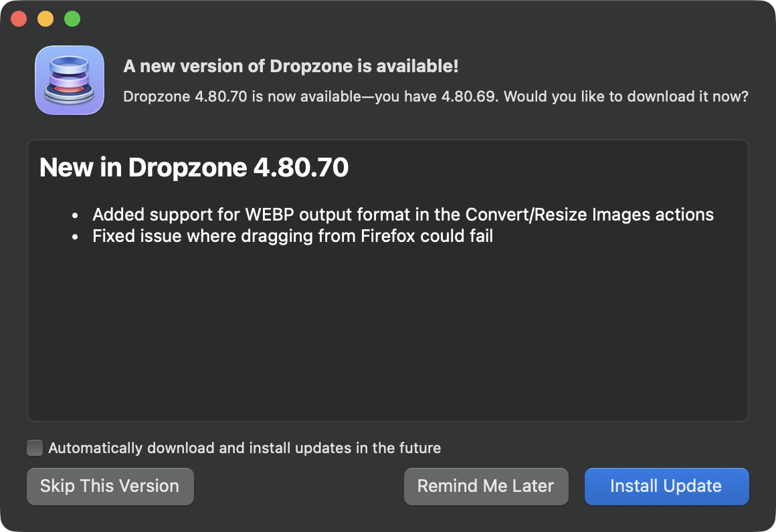Install the Dropzone update
776x532 pixels.
click(666, 486)
